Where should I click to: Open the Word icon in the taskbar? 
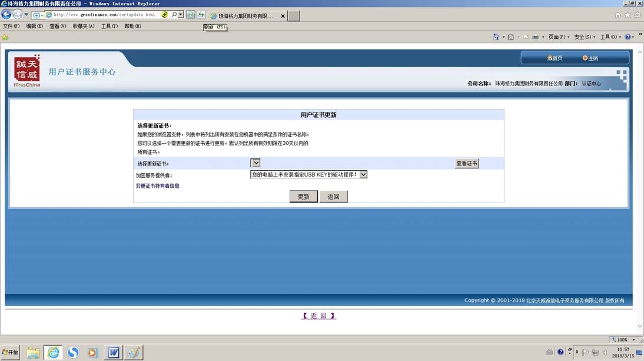click(x=114, y=352)
